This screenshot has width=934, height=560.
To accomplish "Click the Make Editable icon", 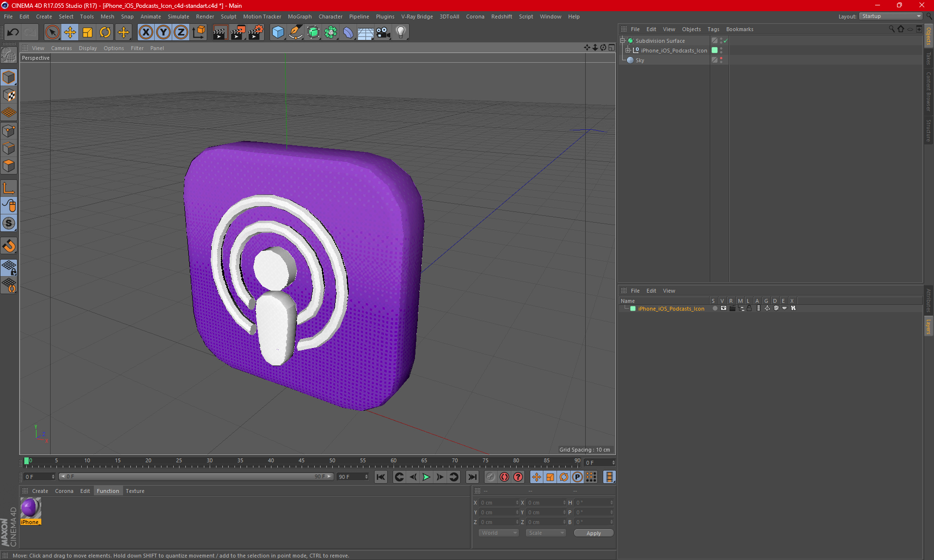I will [x=9, y=56].
